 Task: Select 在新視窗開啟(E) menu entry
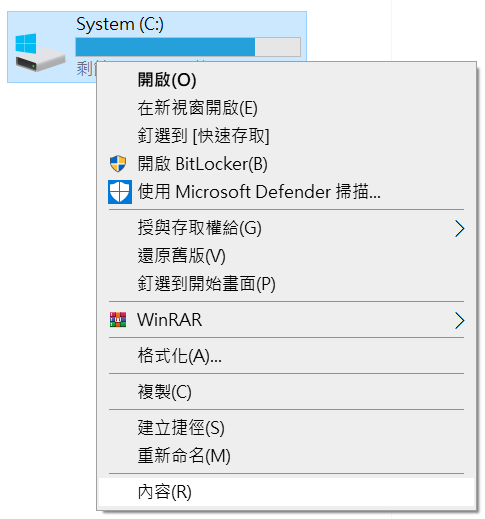pos(287,108)
